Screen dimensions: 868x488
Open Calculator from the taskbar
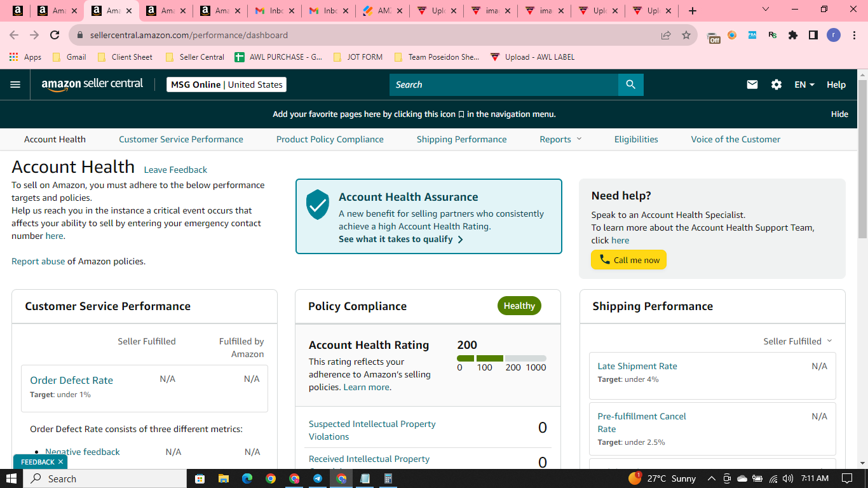click(x=388, y=478)
